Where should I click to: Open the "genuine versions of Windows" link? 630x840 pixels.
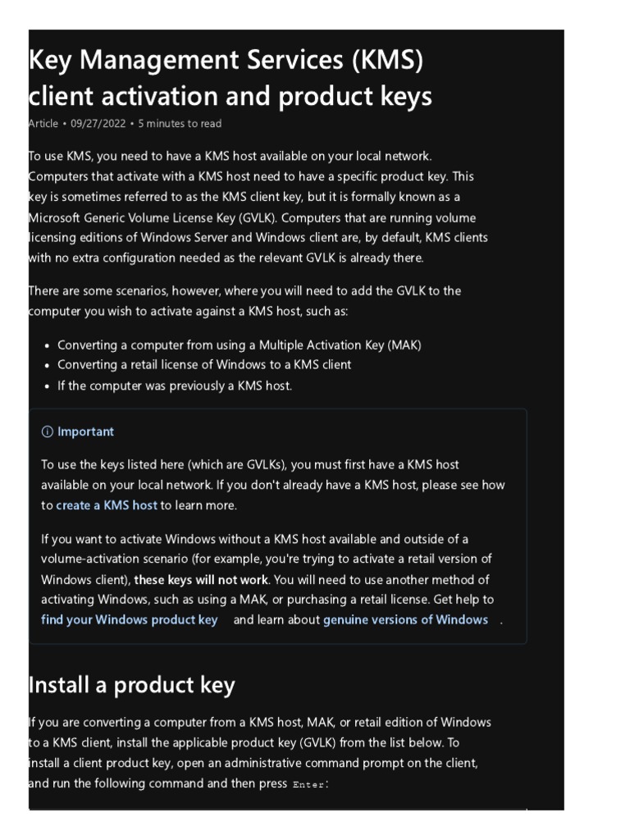pyautogui.click(x=405, y=620)
